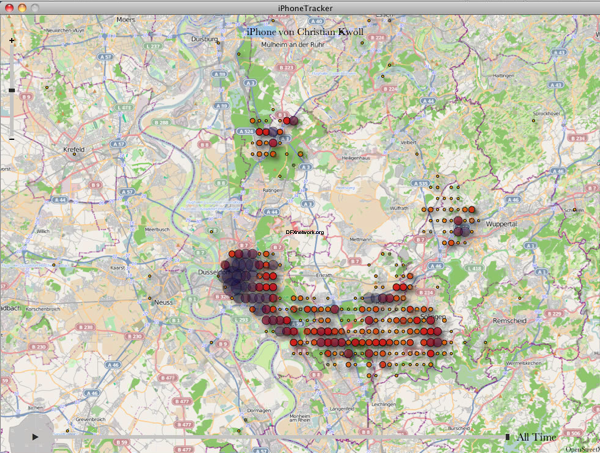This screenshot has height=453, width=600.
Task: Click the Moers city label
Action: [126, 20]
